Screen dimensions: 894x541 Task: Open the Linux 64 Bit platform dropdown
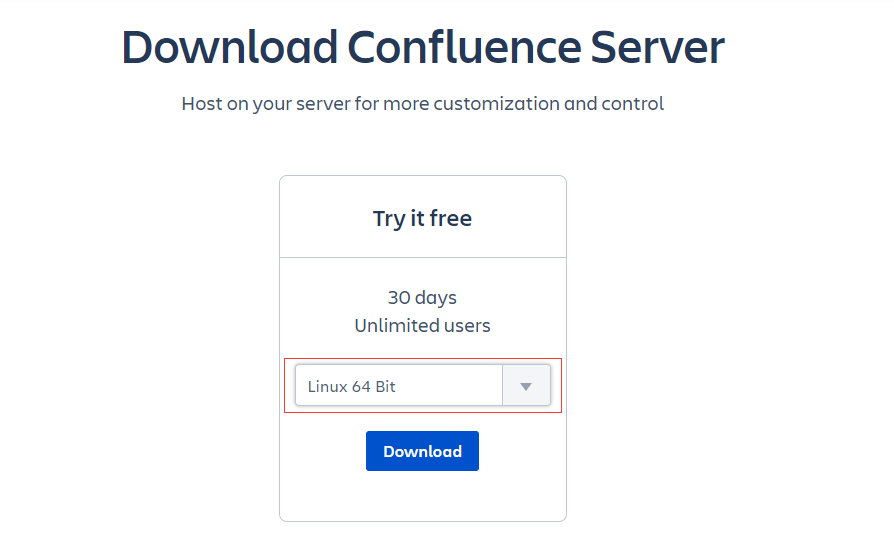(422, 385)
